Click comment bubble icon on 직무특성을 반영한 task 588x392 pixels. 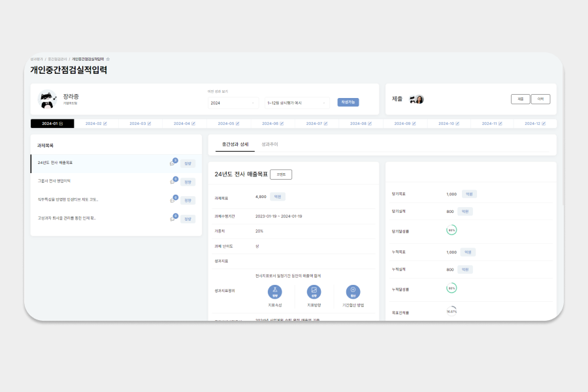[x=172, y=200]
